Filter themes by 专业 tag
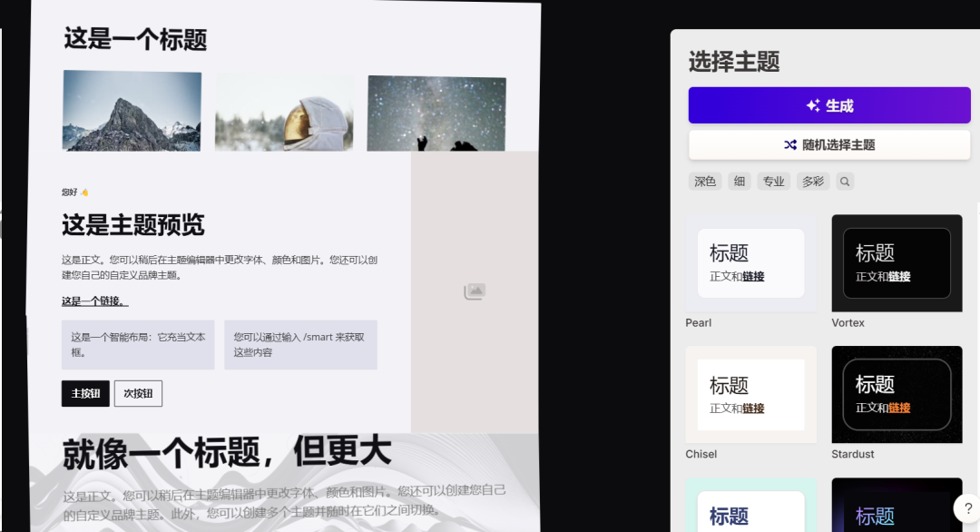 pyautogui.click(x=774, y=182)
